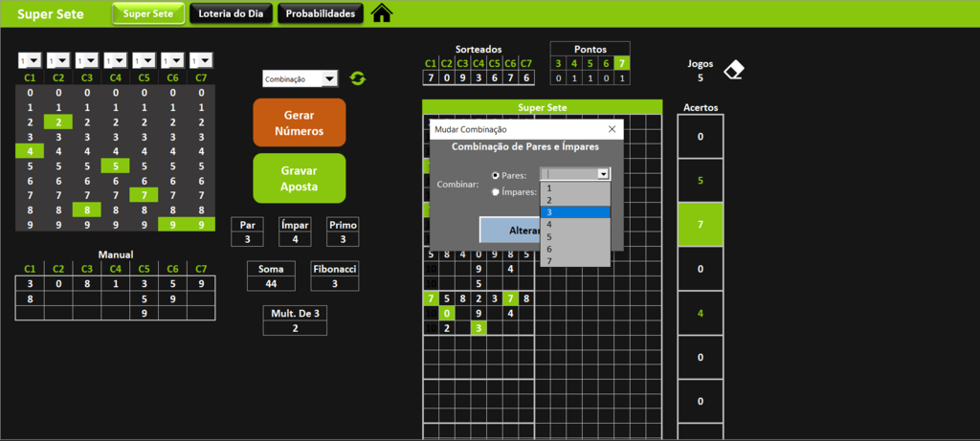
Task: Click the Jogos count value 5
Action: tap(700, 78)
